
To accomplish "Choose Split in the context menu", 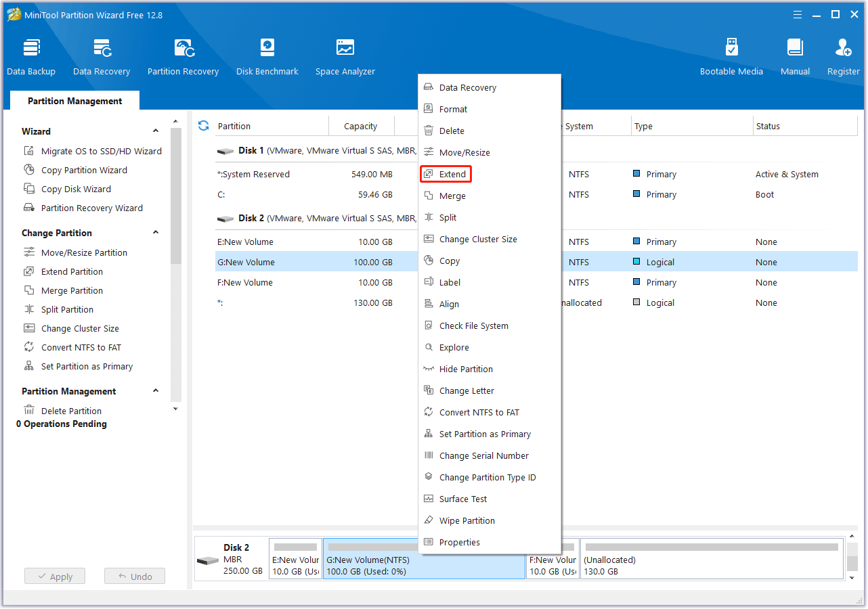I will pyautogui.click(x=490, y=217).
